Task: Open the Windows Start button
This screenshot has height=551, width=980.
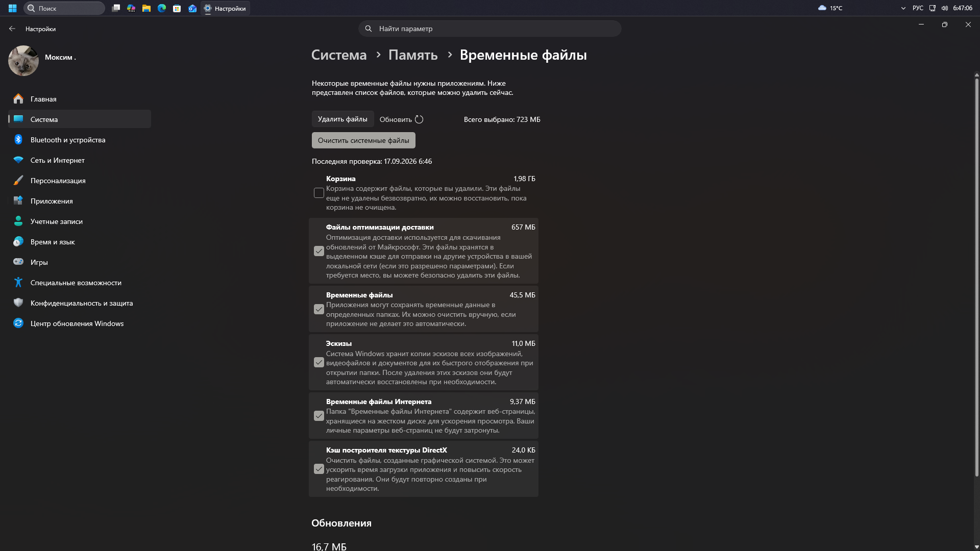Action: (12, 8)
